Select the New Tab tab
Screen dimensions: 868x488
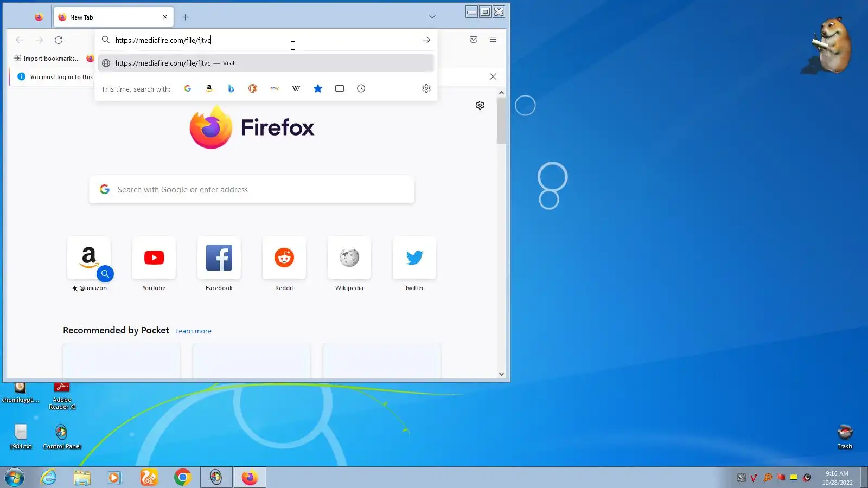click(113, 17)
